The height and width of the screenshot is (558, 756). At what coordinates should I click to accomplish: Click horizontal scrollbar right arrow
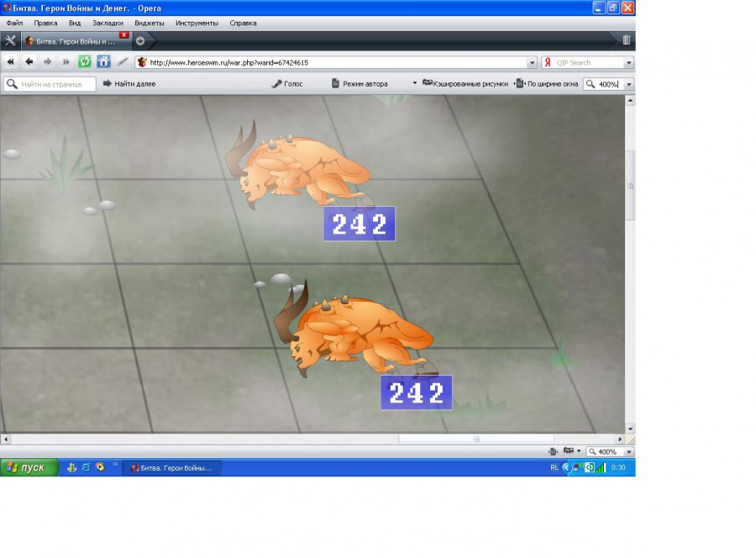pyautogui.click(x=620, y=439)
